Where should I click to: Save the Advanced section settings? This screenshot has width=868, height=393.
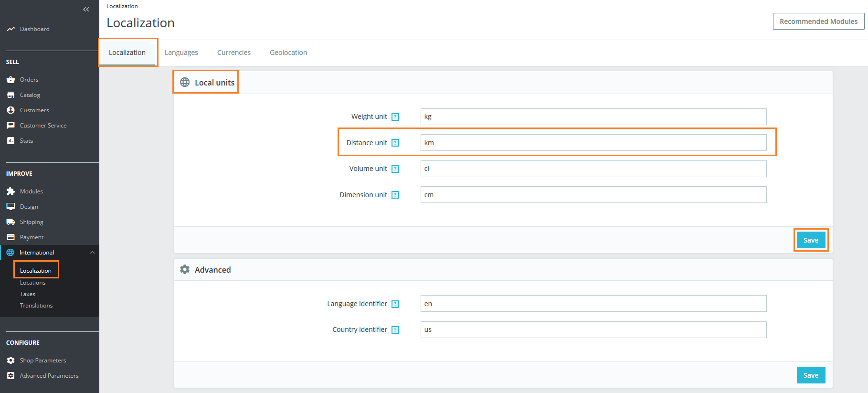coord(811,375)
